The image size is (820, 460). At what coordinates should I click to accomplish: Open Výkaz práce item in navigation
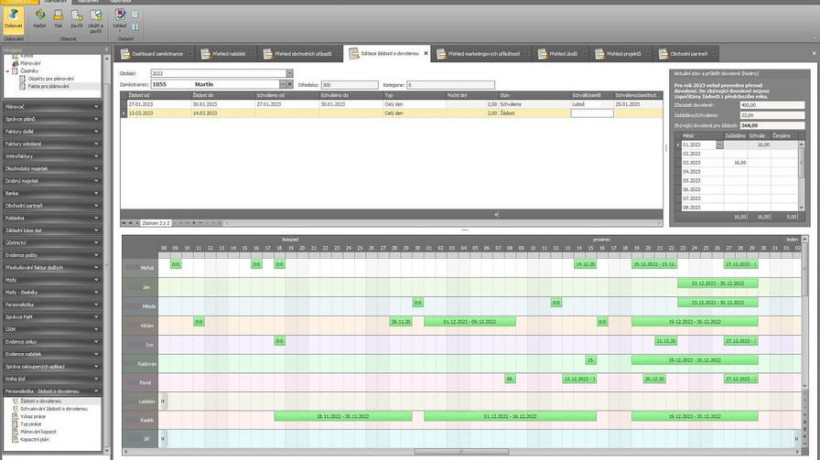(x=32, y=415)
